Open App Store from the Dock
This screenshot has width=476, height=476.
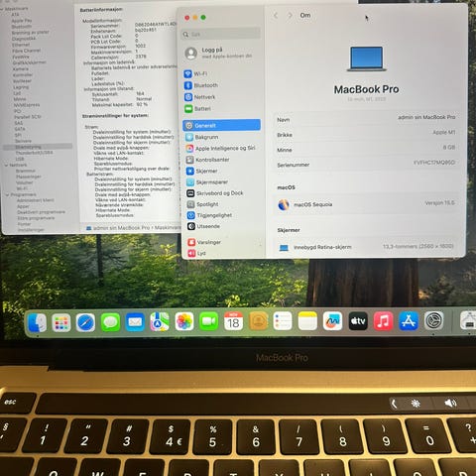click(x=409, y=320)
